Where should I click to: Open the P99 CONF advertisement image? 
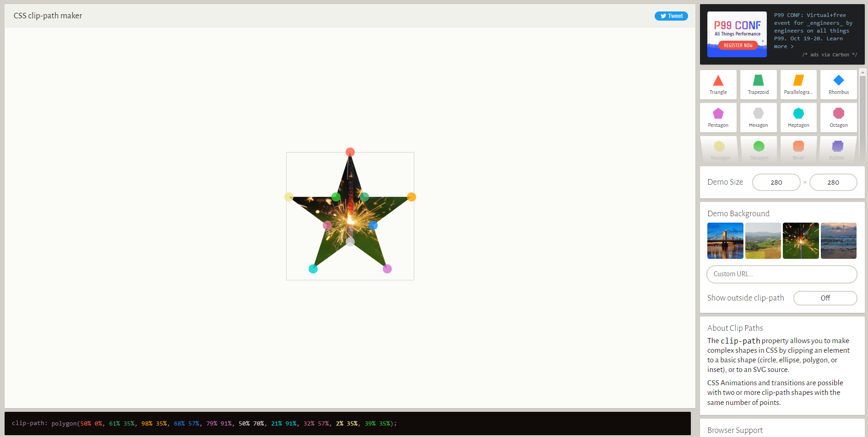[x=737, y=34]
